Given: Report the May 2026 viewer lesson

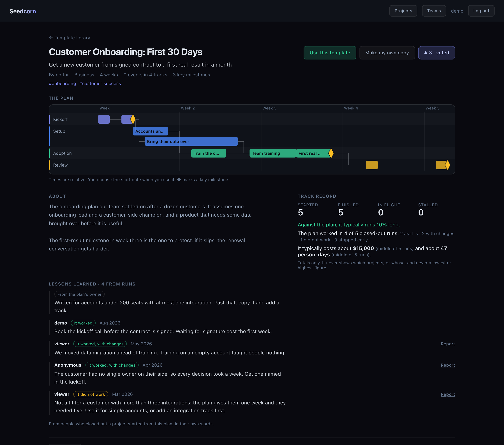Looking at the screenshot, I should pyautogui.click(x=448, y=344).
